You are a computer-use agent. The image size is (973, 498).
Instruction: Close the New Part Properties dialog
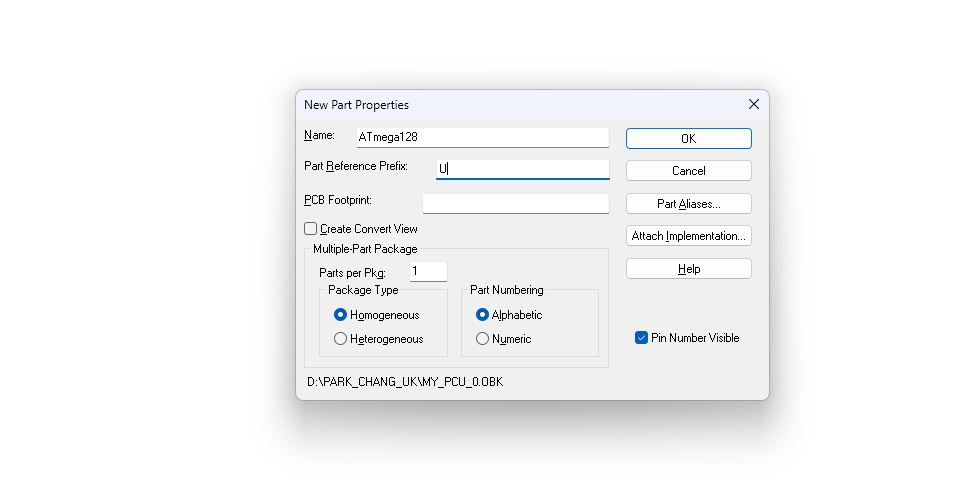[753, 104]
